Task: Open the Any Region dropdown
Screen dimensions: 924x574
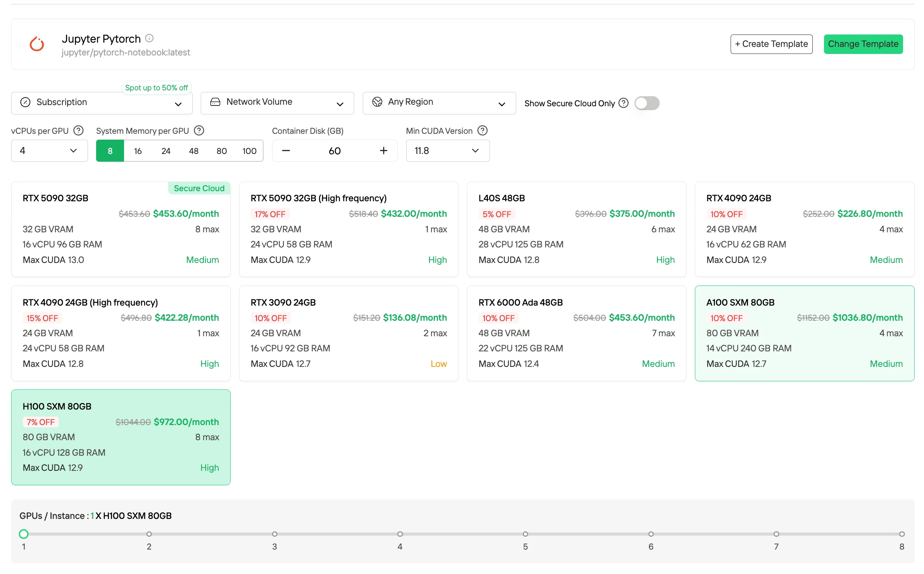Action: pos(439,103)
